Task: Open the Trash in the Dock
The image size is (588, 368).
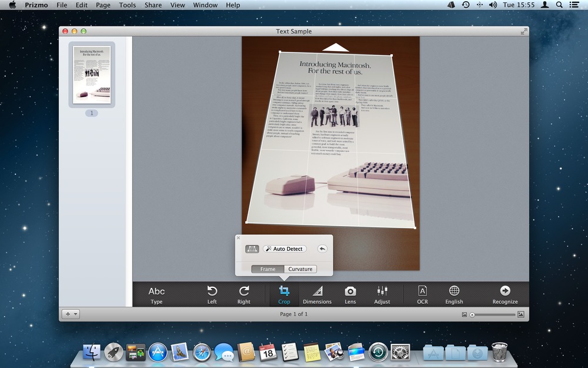Action: (499, 352)
